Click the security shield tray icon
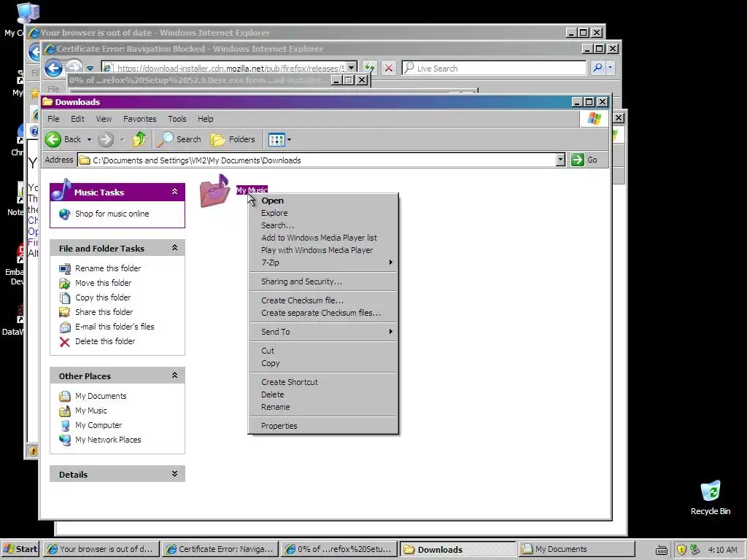747x560 pixels. coord(681,550)
